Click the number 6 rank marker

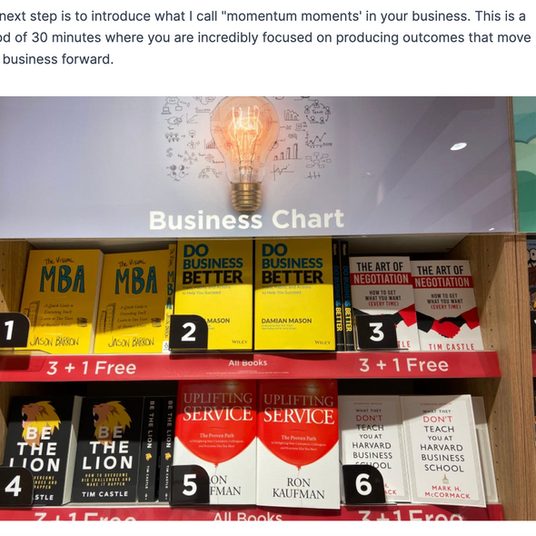coord(363,484)
